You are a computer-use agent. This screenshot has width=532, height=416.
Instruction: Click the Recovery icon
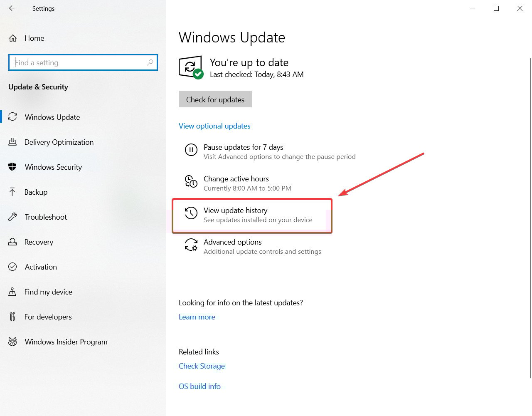(x=12, y=242)
